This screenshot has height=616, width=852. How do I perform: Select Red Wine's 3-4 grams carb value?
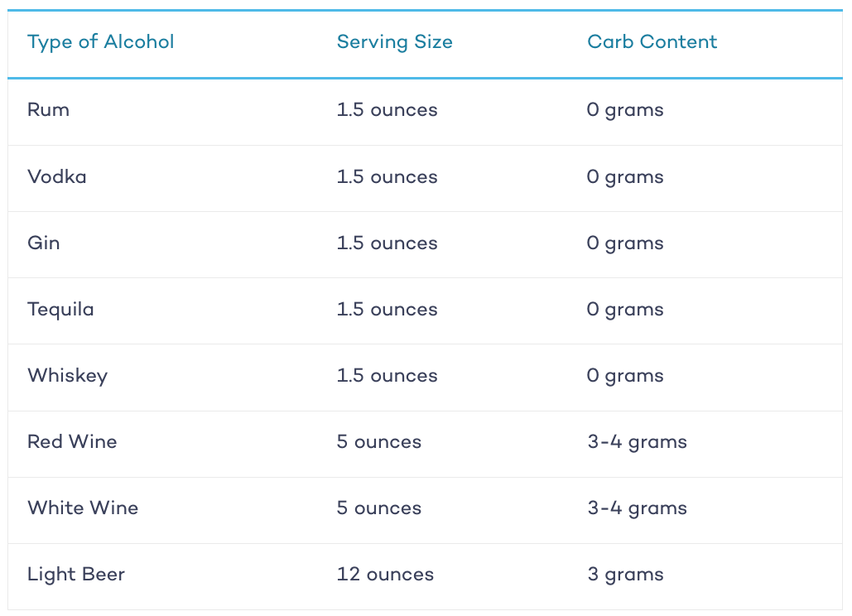click(638, 442)
